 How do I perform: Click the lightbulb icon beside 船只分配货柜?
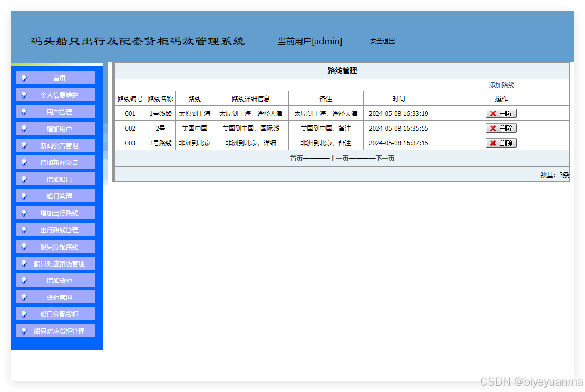tap(23, 313)
